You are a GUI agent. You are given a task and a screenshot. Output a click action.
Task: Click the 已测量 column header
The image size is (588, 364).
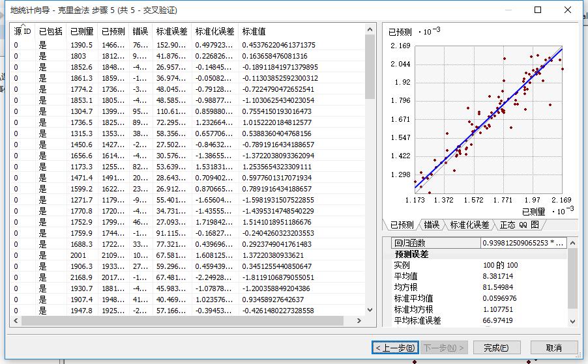[81, 31]
